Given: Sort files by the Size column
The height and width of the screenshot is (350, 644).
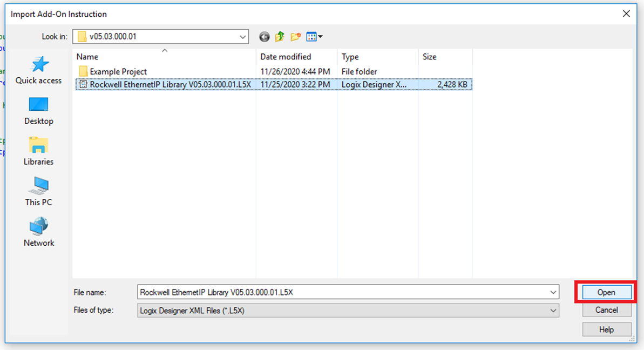Looking at the screenshot, I should (429, 57).
